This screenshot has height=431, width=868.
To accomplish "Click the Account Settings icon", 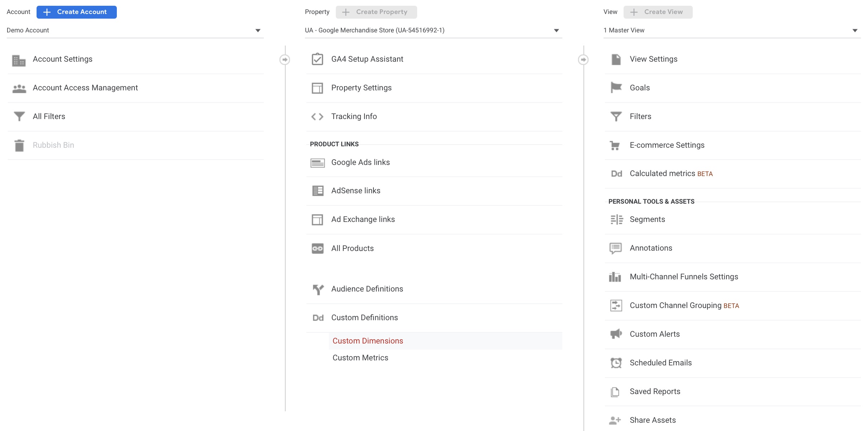I will click(19, 58).
